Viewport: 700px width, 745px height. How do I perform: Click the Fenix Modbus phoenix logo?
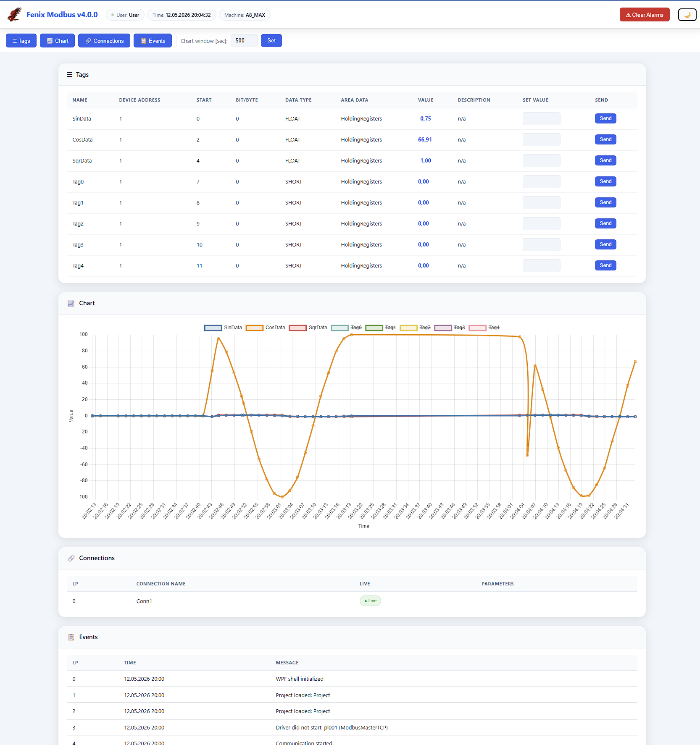click(x=14, y=15)
